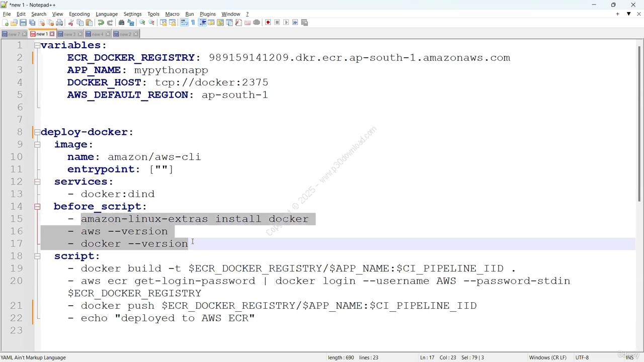Click the Stop Recording macro icon

click(x=277, y=23)
